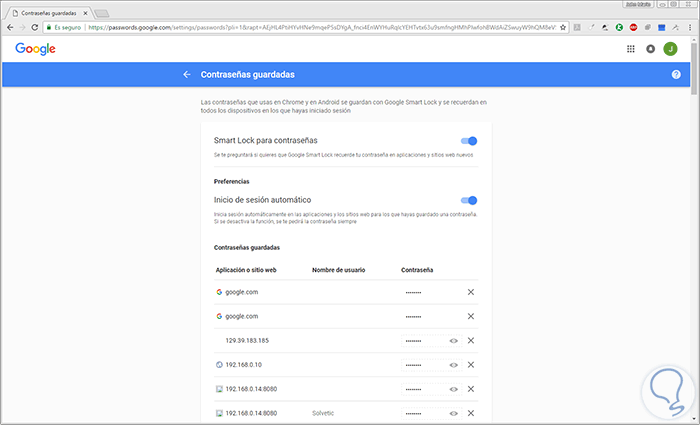Select the Contraseñas guardadas browser tab
The width and height of the screenshot is (700, 425).
pos(52,11)
